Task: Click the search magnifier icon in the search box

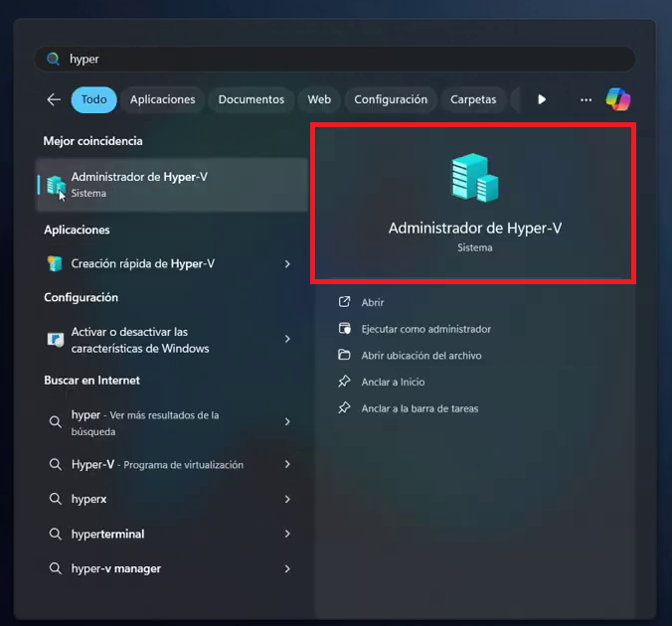Action: point(53,59)
